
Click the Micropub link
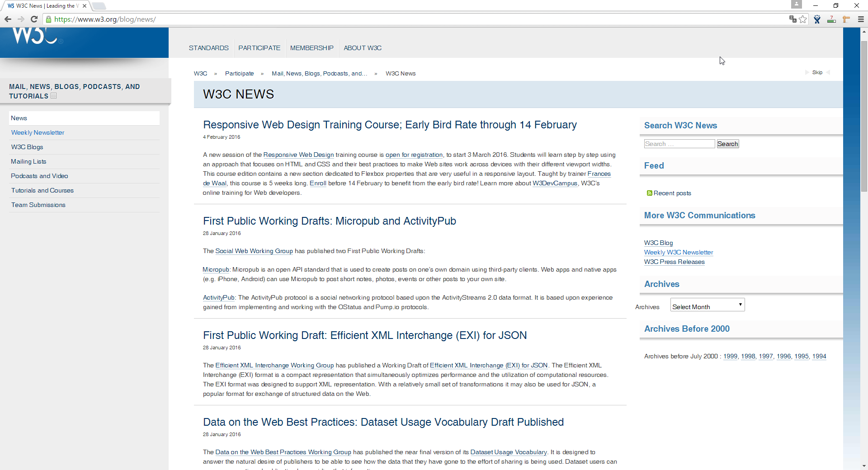(x=216, y=269)
